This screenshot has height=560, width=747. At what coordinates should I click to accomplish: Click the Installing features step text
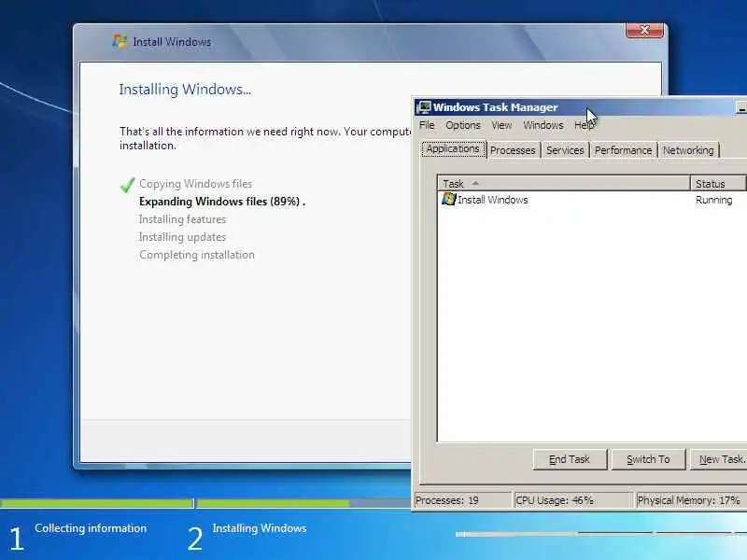tap(182, 219)
